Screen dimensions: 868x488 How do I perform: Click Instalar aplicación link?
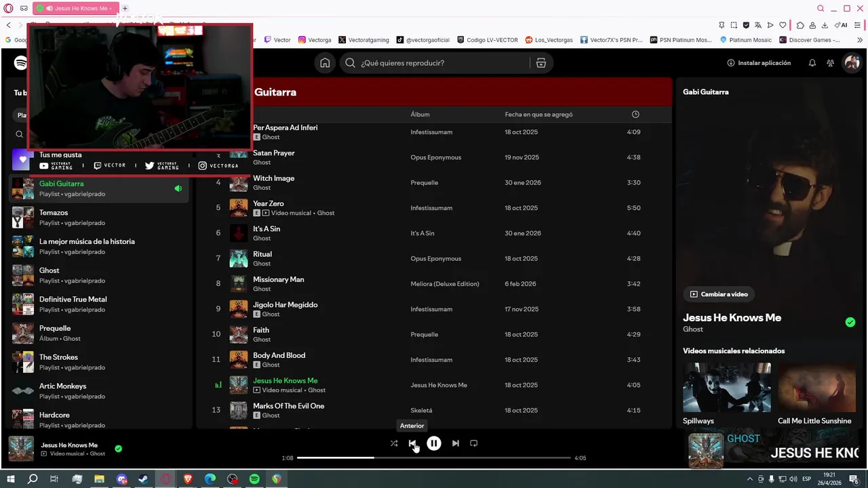pos(759,63)
